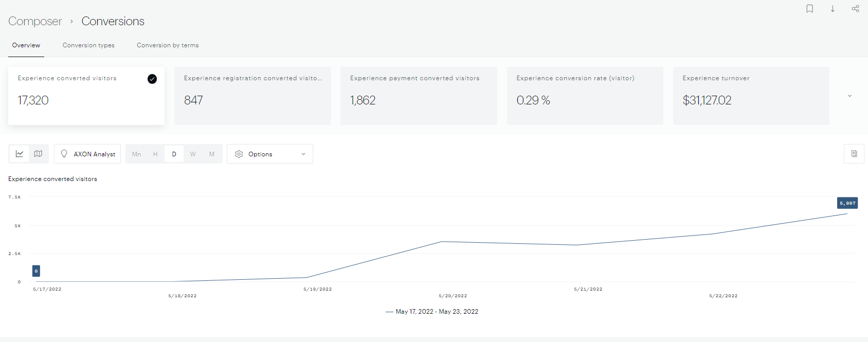Select the M monthly granularity option
The width and height of the screenshot is (868, 342).
point(212,154)
